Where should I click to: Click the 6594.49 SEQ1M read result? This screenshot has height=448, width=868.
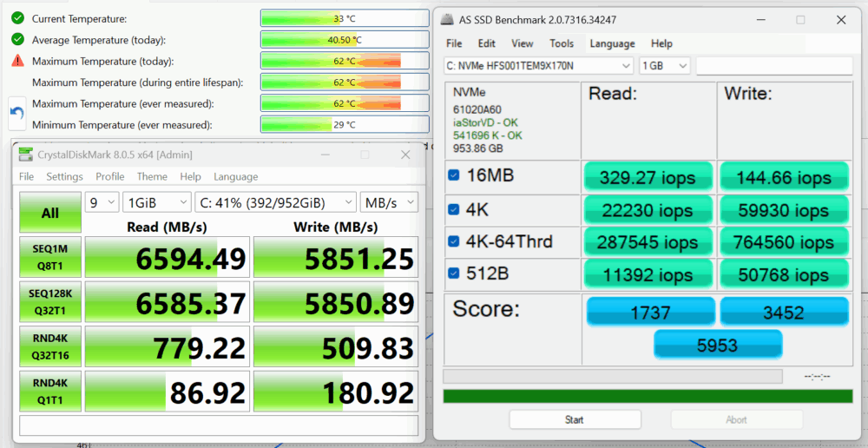[167, 258]
